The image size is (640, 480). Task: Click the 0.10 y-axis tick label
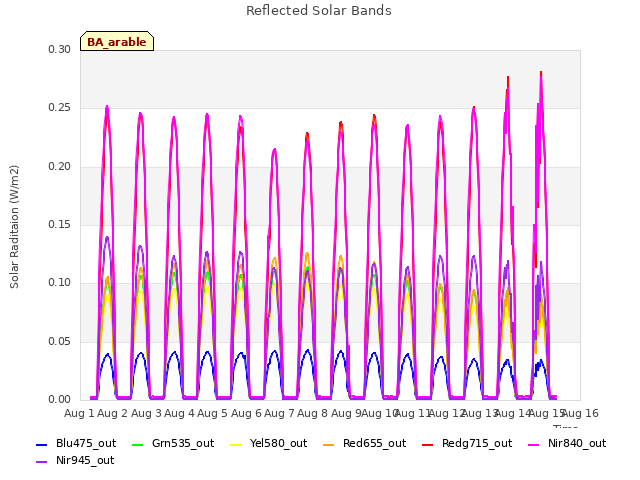[60, 282]
